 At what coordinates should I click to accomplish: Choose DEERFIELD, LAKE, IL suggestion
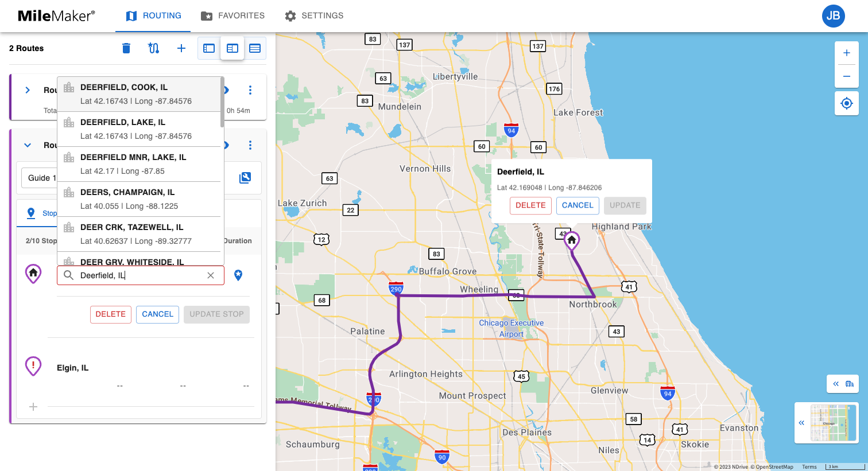coord(139,129)
